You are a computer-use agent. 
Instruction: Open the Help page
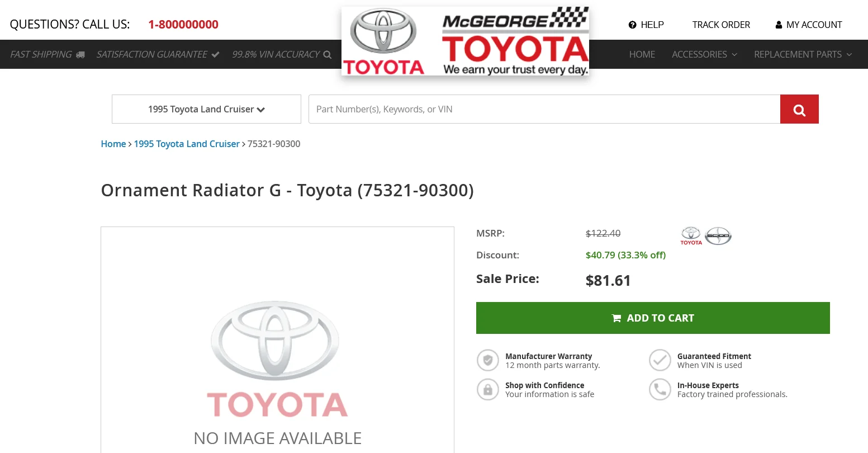pyautogui.click(x=646, y=25)
